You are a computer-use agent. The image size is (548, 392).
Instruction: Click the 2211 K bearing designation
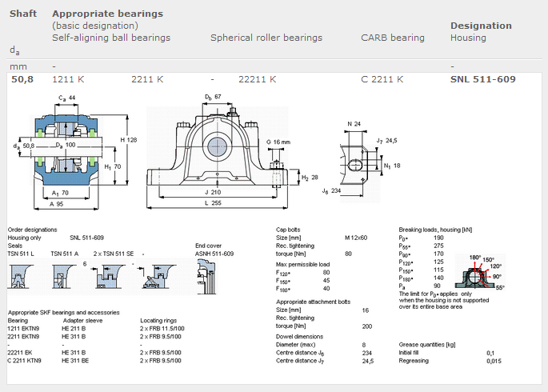147,79
